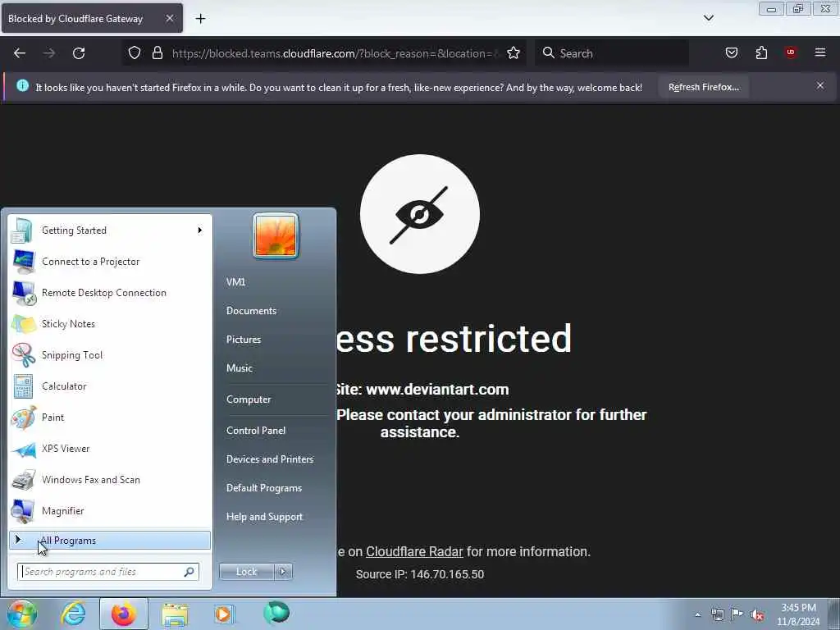
Task: Go back using the Firefox back arrow
Action: (x=20, y=53)
